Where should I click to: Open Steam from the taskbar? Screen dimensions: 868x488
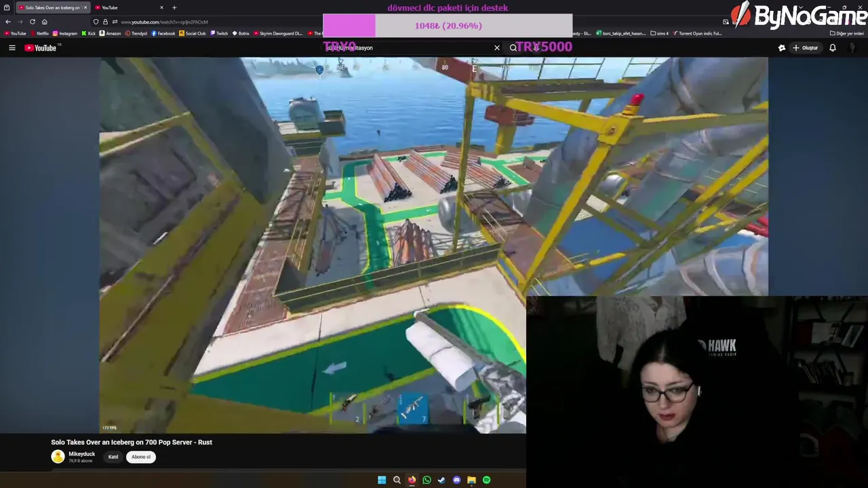441,480
